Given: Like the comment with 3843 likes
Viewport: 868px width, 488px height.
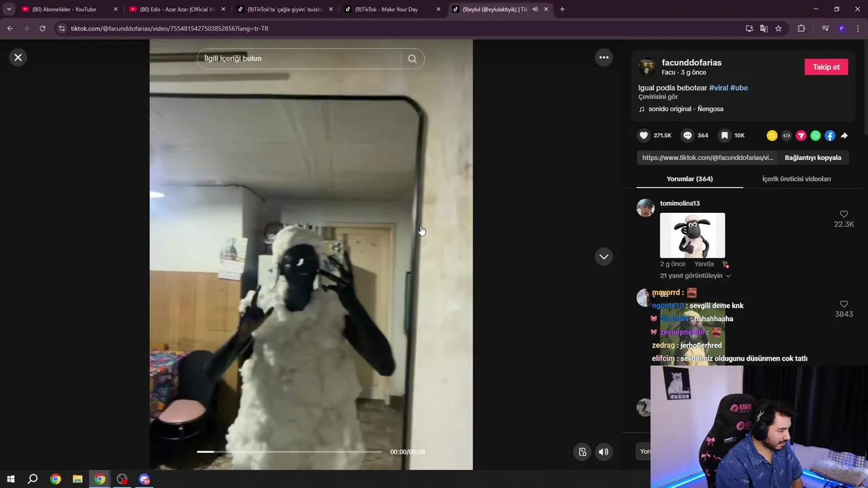Looking at the screenshot, I should pyautogui.click(x=844, y=304).
